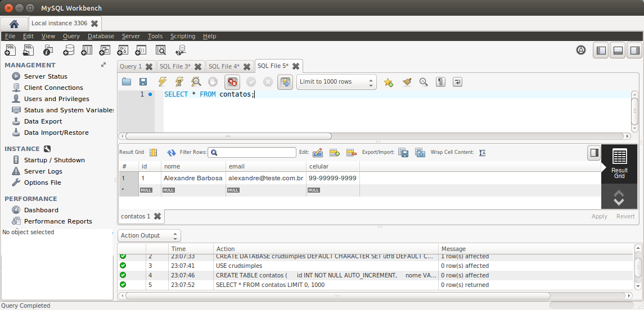This screenshot has width=644, height=310.
Task: Toggle wrap cell content
Action: (x=482, y=153)
